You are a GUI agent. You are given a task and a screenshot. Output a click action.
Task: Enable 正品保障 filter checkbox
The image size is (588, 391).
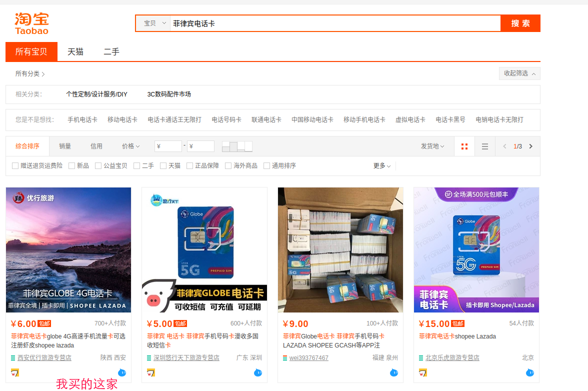(190, 165)
